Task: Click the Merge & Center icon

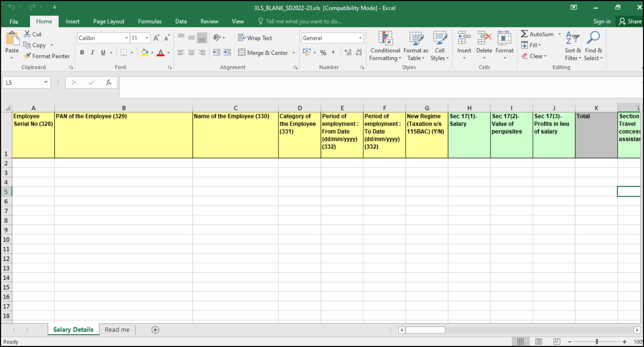Action: point(241,53)
